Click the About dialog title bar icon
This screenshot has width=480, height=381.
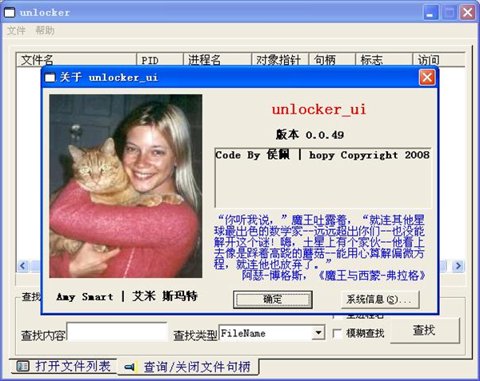(50, 78)
